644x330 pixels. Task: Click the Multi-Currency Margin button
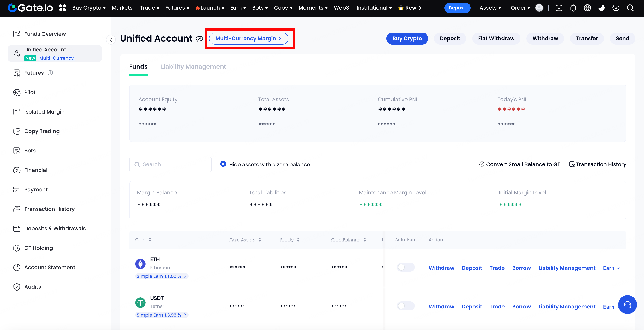248,39
